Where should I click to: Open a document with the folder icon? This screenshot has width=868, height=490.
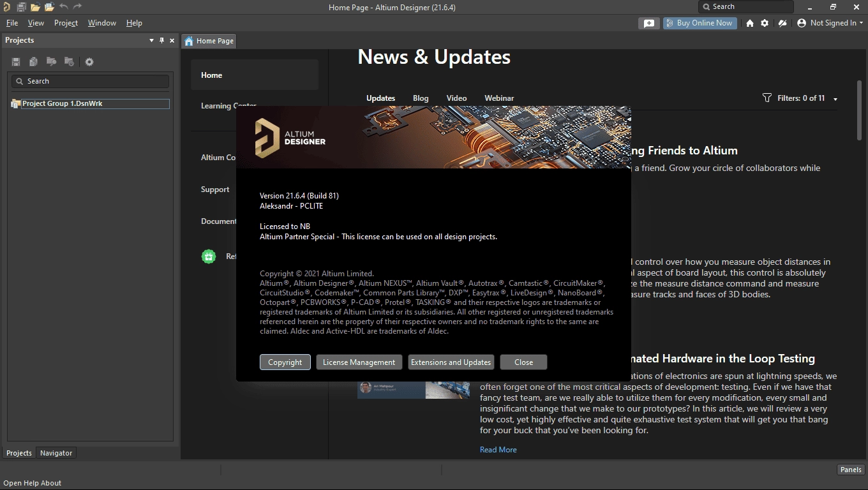(35, 7)
